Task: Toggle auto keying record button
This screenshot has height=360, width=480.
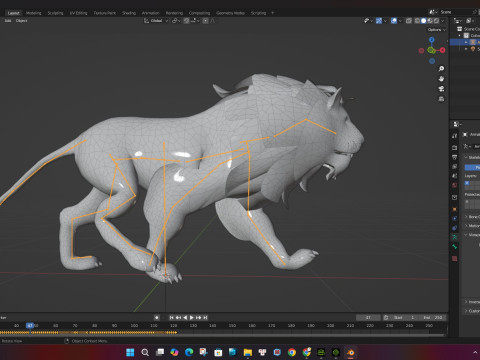Action: 157,317
